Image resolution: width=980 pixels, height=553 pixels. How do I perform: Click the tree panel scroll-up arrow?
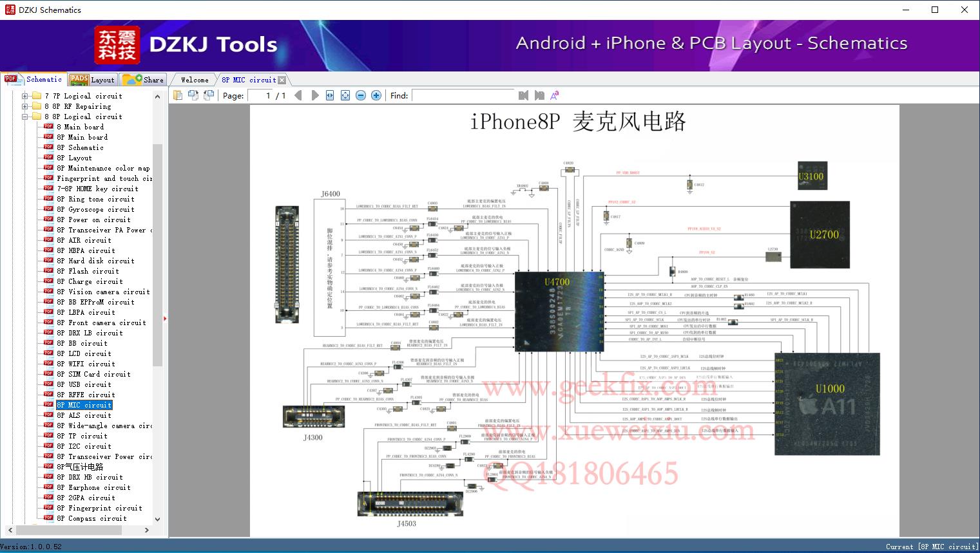[157, 96]
